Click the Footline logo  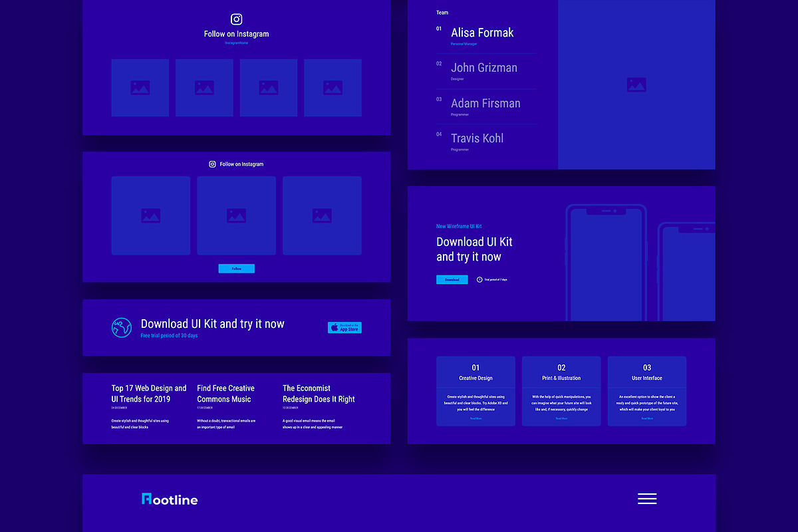coord(170,499)
